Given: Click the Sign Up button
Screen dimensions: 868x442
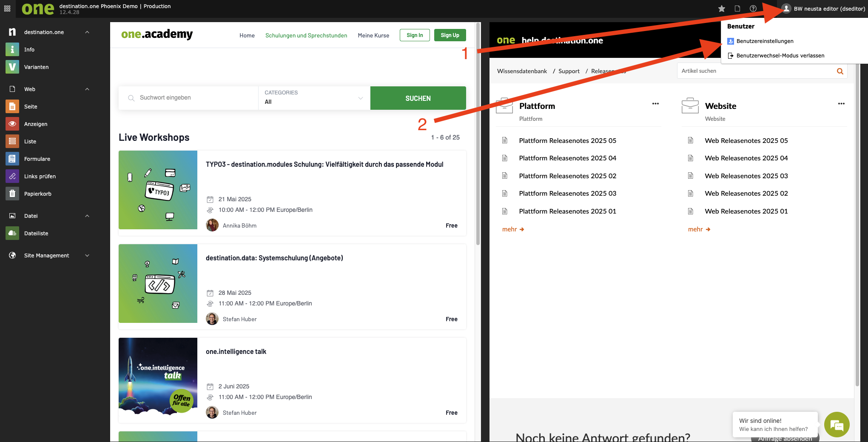Looking at the screenshot, I should (x=450, y=35).
